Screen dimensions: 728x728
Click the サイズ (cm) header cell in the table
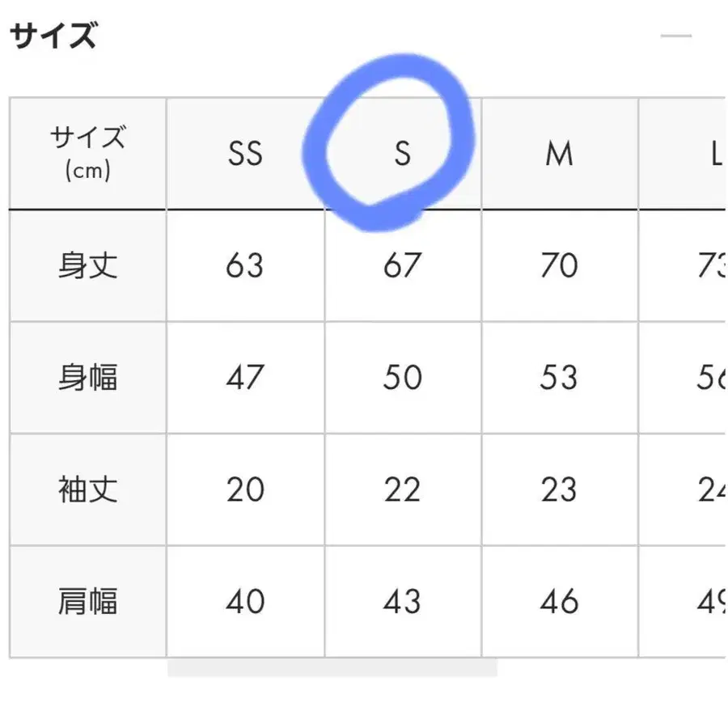point(88,154)
